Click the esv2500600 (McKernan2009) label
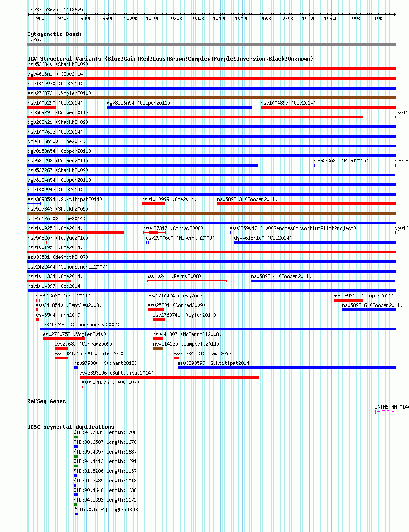Image resolution: width=409 pixels, height=532 pixels. coord(180,238)
